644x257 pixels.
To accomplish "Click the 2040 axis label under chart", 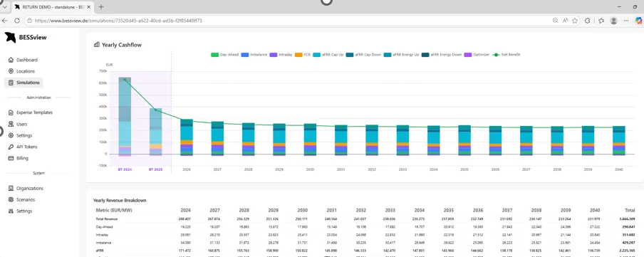I will [618, 169].
